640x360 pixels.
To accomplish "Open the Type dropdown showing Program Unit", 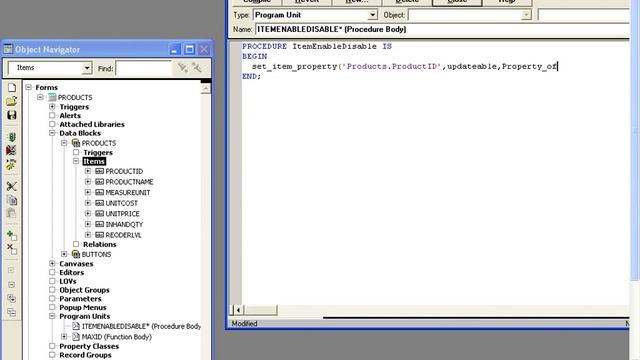I will (x=372, y=15).
